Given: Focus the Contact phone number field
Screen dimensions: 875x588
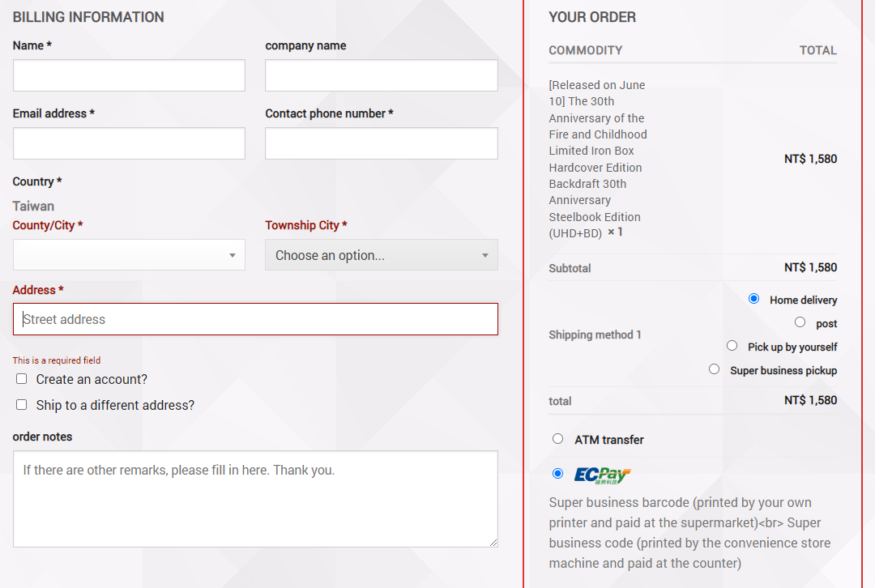Looking at the screenshot, I should (382, 143).
